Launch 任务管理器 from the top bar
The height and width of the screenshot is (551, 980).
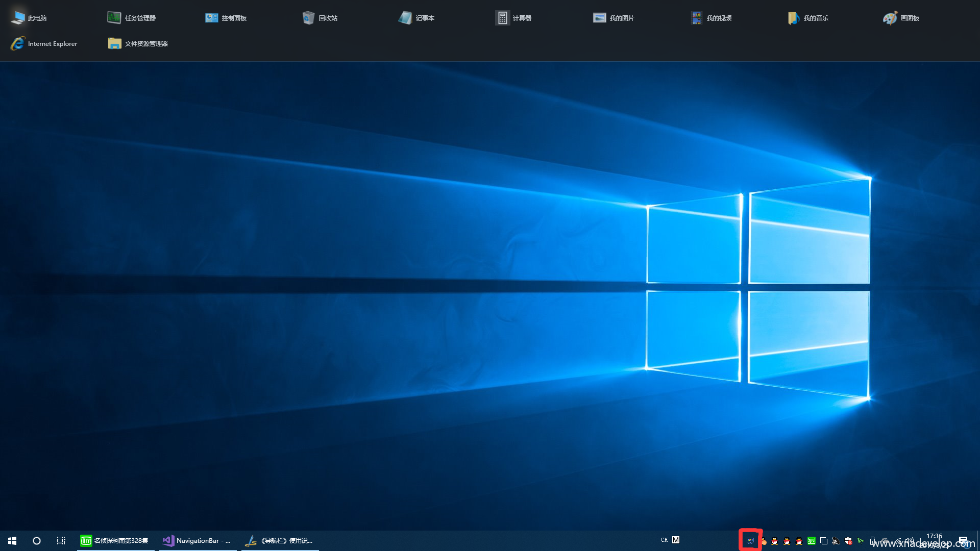132,18
